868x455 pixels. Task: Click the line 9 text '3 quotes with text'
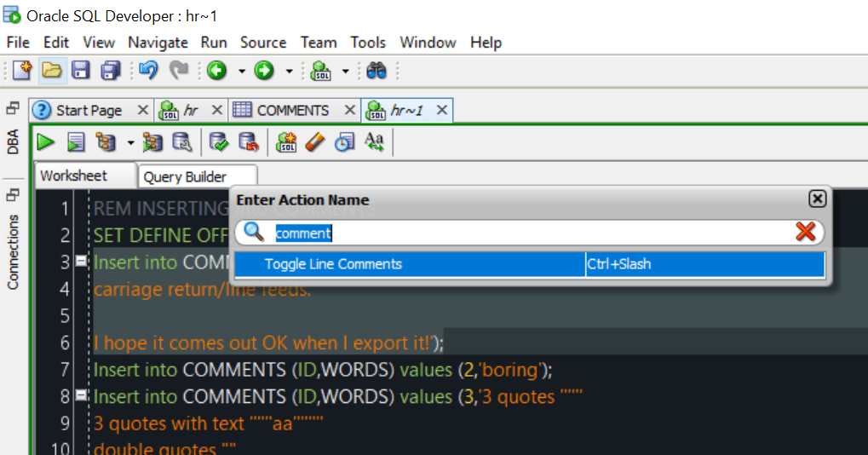pos(169,423)
